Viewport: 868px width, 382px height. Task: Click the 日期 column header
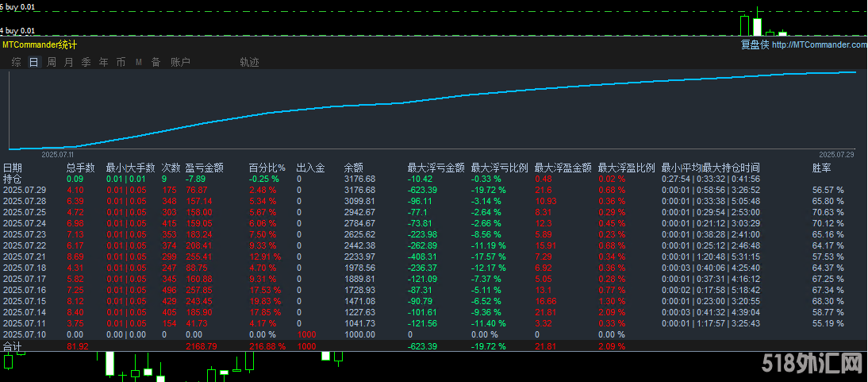click(x=13, y=168)
